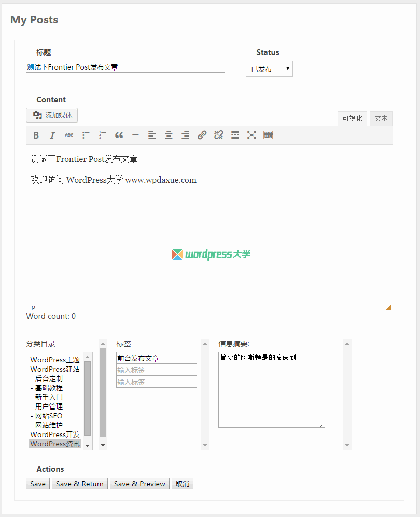Click tags panel scroll down arrow
420x517 pixels.
point(205,445)
